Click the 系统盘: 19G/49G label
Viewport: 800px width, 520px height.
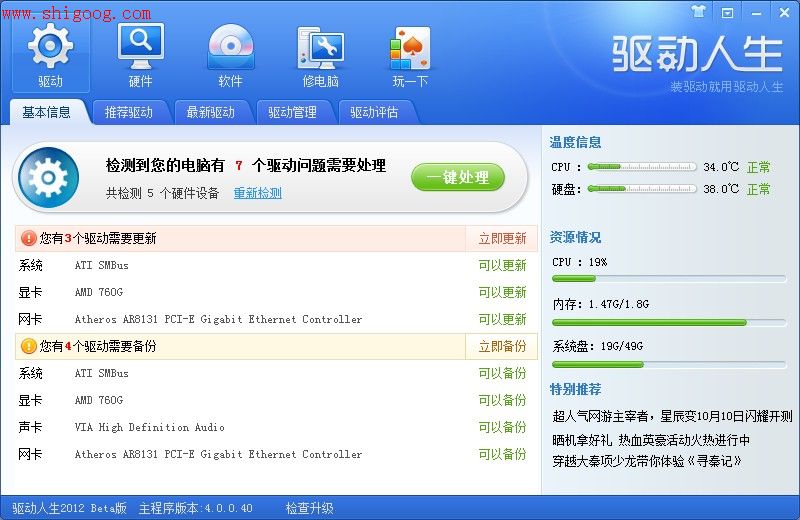[597, 346]
